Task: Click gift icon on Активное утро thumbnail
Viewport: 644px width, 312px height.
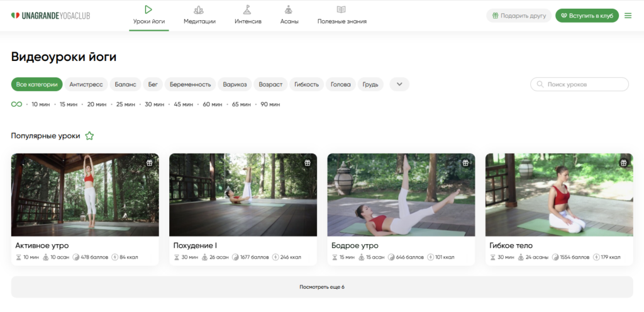Action: click(x=149, y=163)
